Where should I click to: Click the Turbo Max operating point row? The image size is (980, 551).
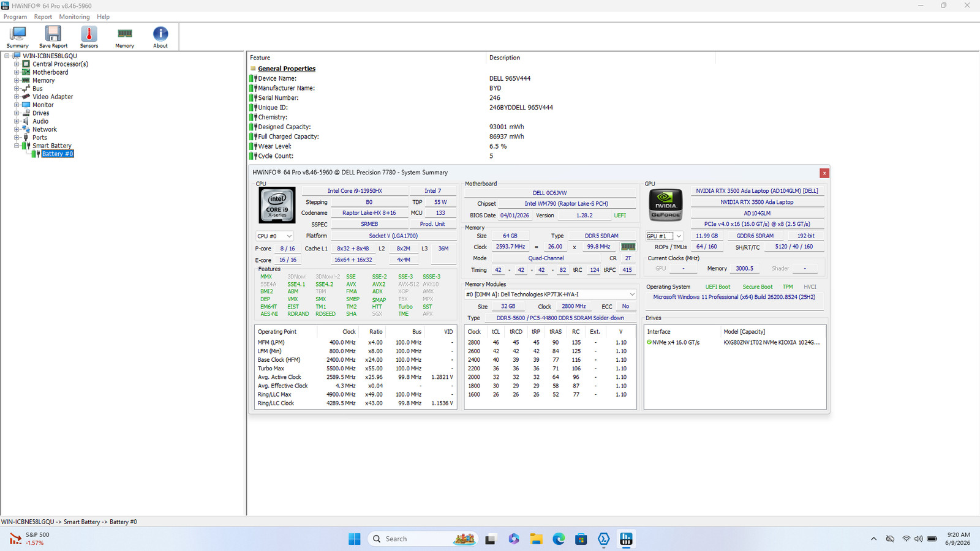[355, 369]
